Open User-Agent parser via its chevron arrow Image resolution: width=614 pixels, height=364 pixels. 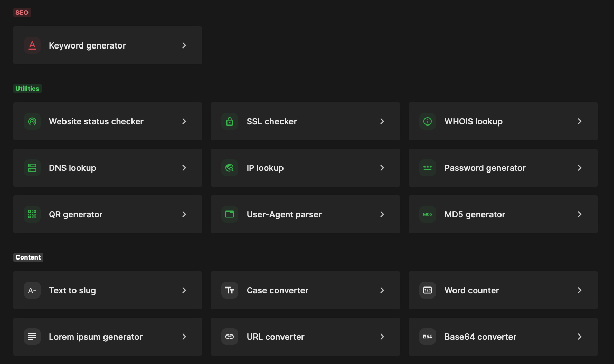[382, 214]
